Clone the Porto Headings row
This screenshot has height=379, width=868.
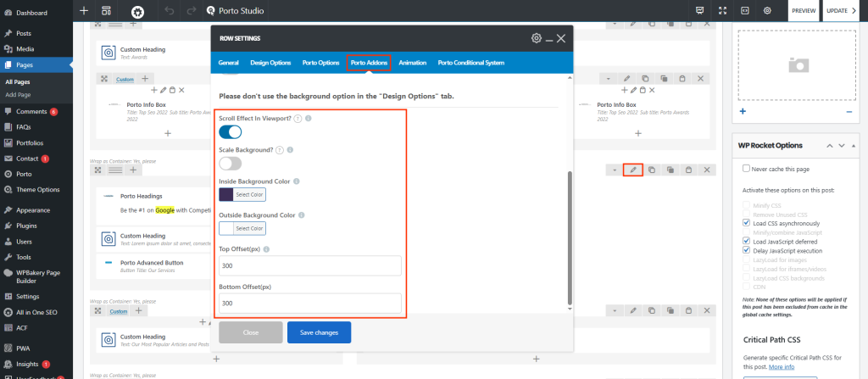[670, 170]
